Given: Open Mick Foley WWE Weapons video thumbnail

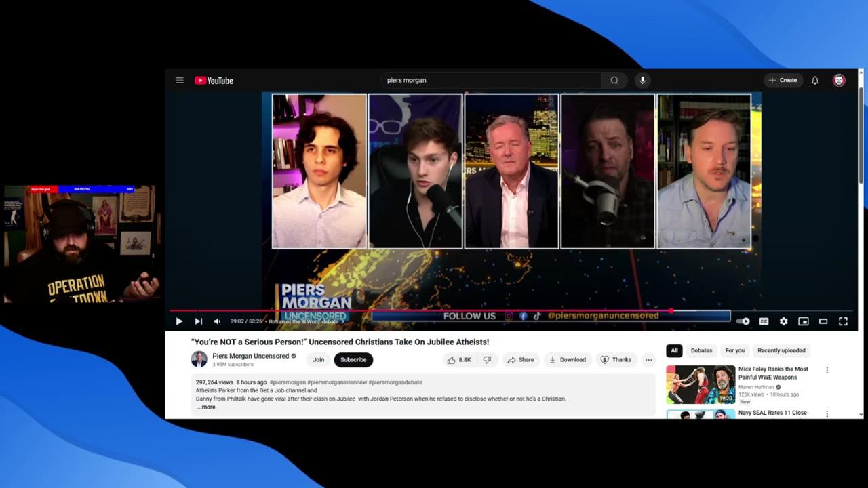Looking at the screenshot, I should 701,384.
